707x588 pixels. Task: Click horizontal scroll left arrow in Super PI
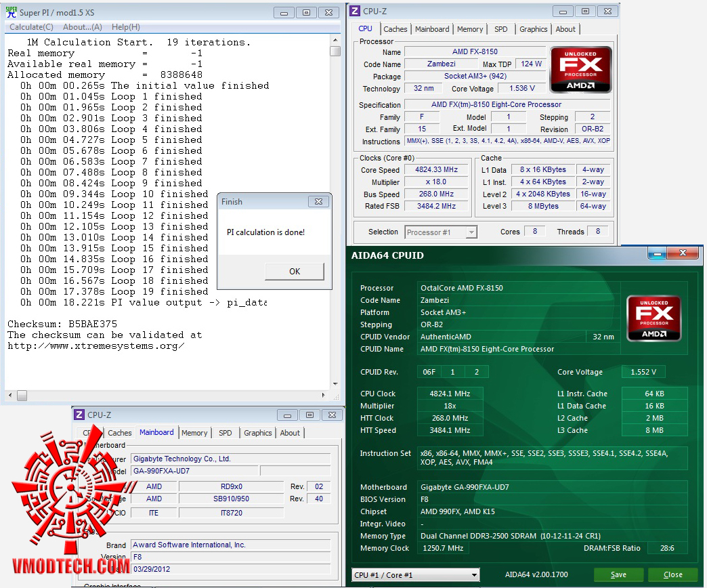pos(10,396)
